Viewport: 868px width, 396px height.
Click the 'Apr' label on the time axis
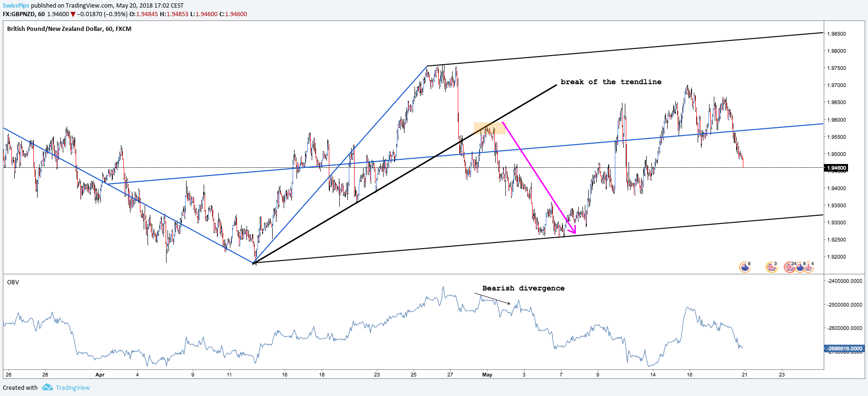[x=100, y=375]
